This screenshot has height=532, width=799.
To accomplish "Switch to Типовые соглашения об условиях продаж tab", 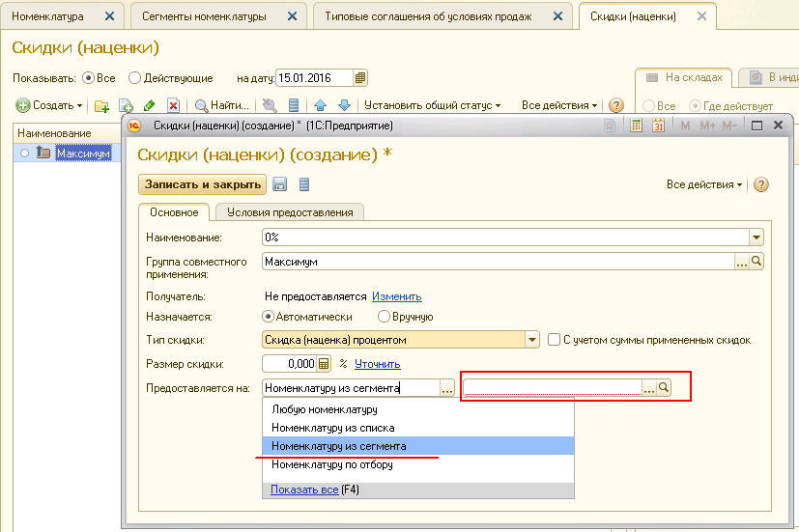I will [x=428, y=16].
